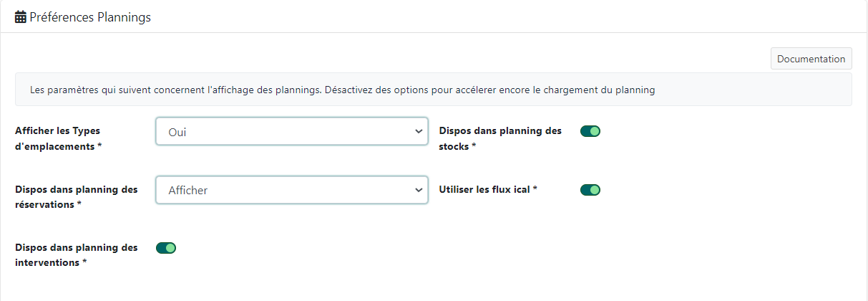Click the calendar icon beside Préférences Plannings
Screen dimensions: 868x301
click(21, 17)
